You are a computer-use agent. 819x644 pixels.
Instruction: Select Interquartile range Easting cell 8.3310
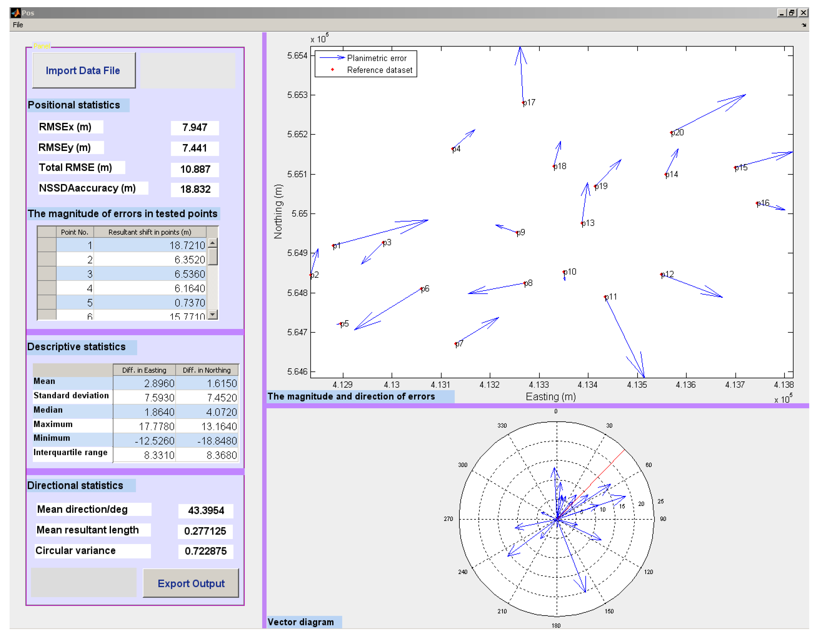144,455
